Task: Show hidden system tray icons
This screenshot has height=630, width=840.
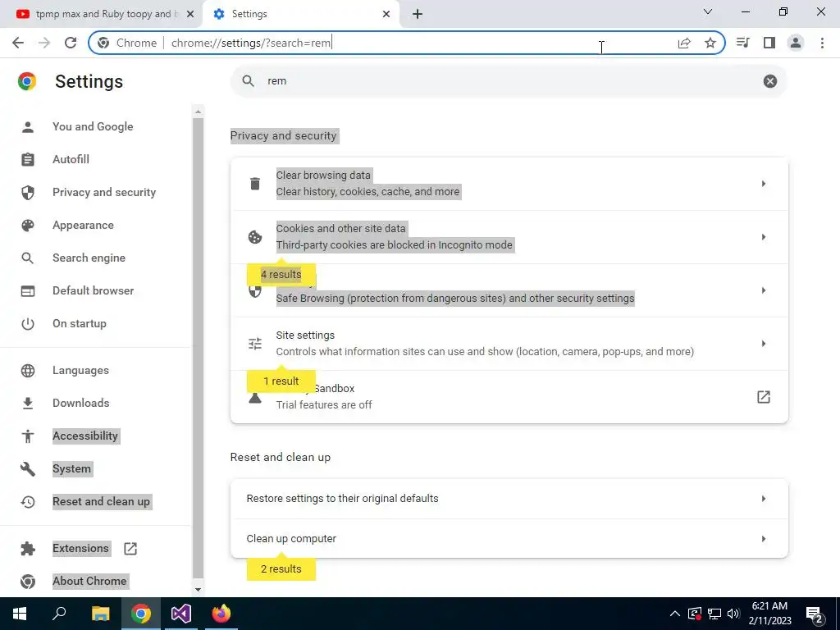Action: point(675,614)
